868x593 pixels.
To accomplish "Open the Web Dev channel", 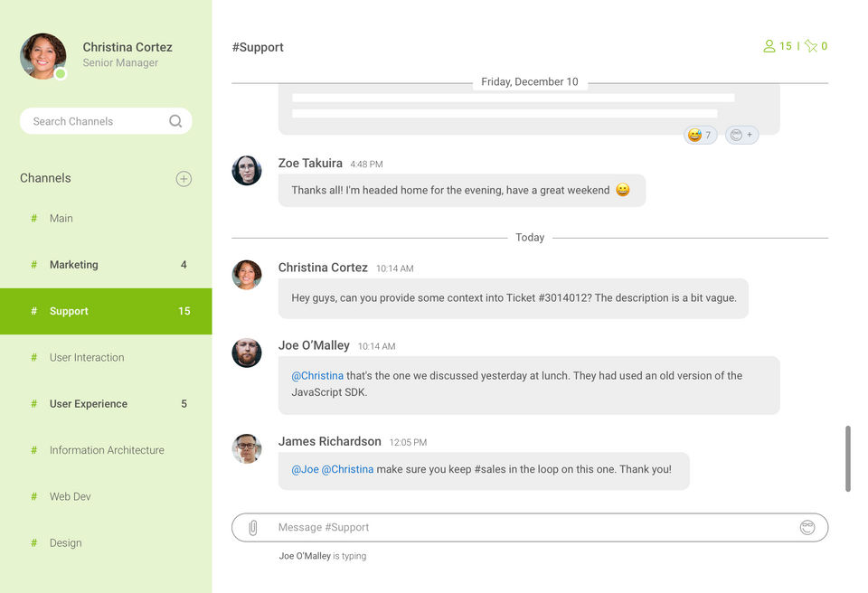I will (71, 496).
